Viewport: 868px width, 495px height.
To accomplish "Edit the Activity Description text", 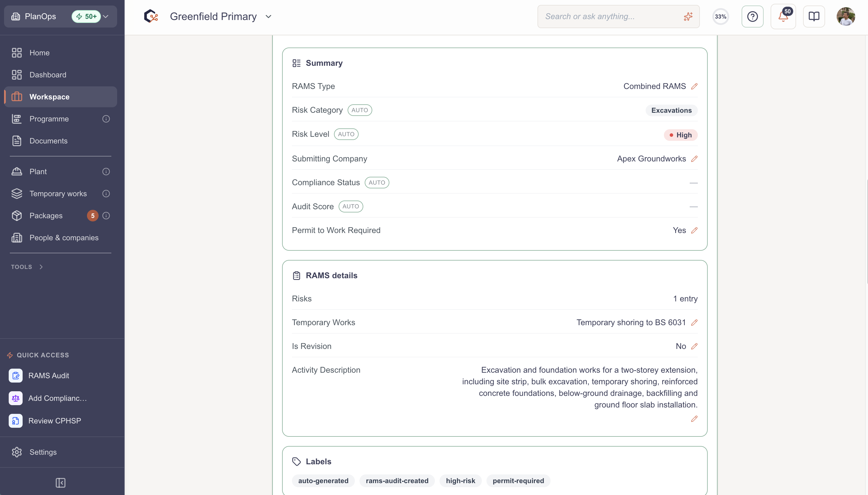I will point(694,419).
